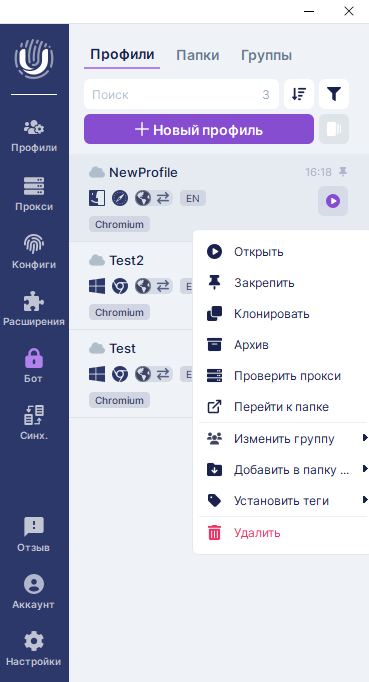Click the cloud icon next to Test2
Screen dimensions: 369x682
click(97, 261)
